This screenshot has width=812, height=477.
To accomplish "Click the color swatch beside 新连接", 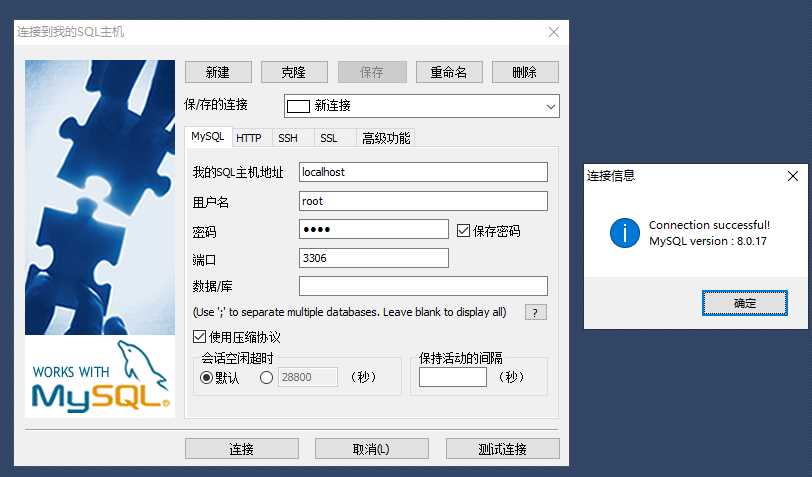I will coord(298,106).
